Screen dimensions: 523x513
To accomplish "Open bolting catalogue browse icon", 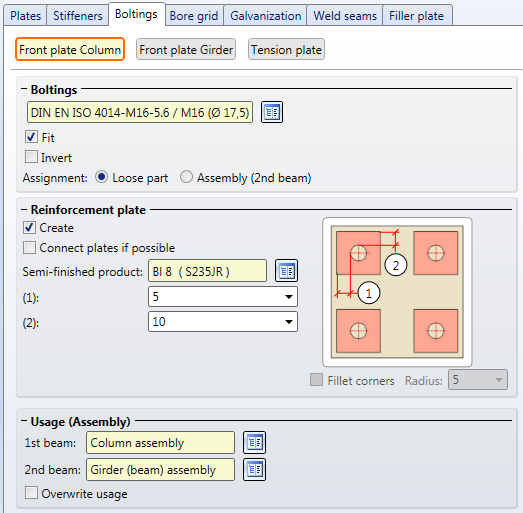I will (x=272, y=112).
